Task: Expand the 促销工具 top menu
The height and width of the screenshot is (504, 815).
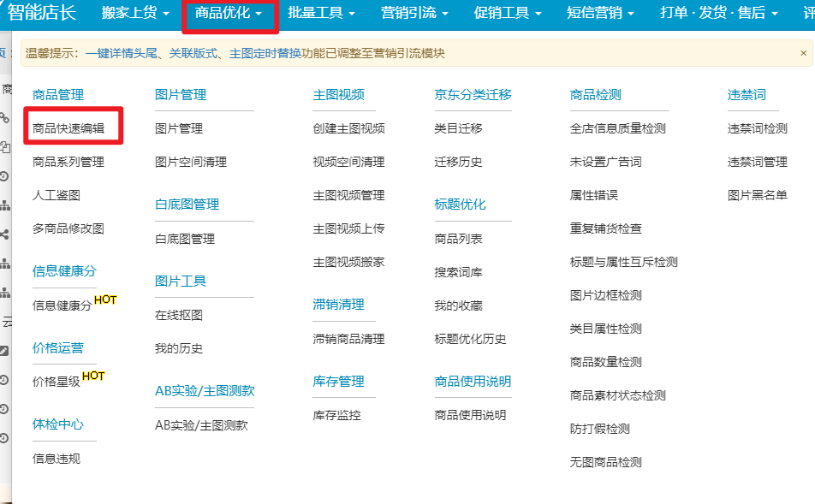Action: [x=507, y=14]
